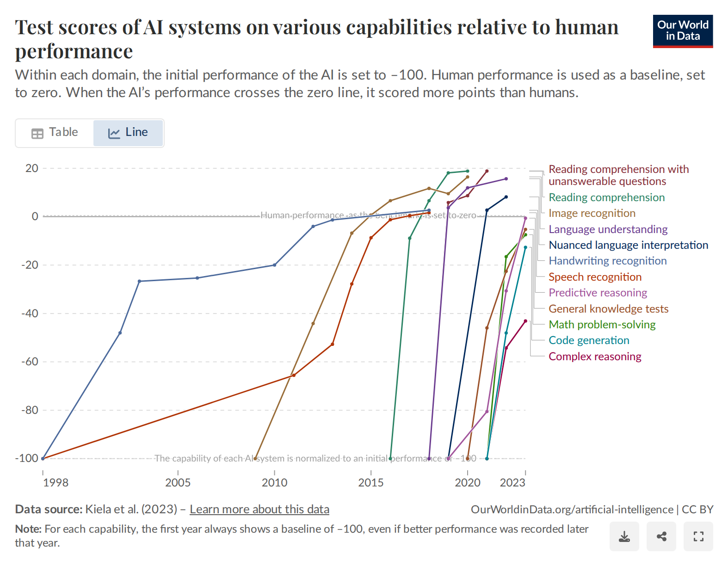Screen dimensions: 728x566
Task: Click the -60 y-axis label
Action: tap(30, 362)
